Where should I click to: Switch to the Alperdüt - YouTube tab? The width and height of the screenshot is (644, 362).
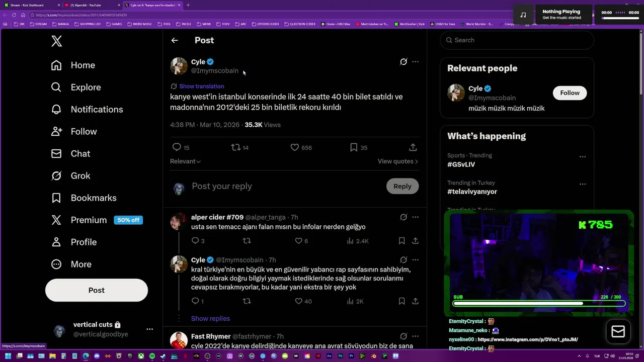(x=92, y=5)
